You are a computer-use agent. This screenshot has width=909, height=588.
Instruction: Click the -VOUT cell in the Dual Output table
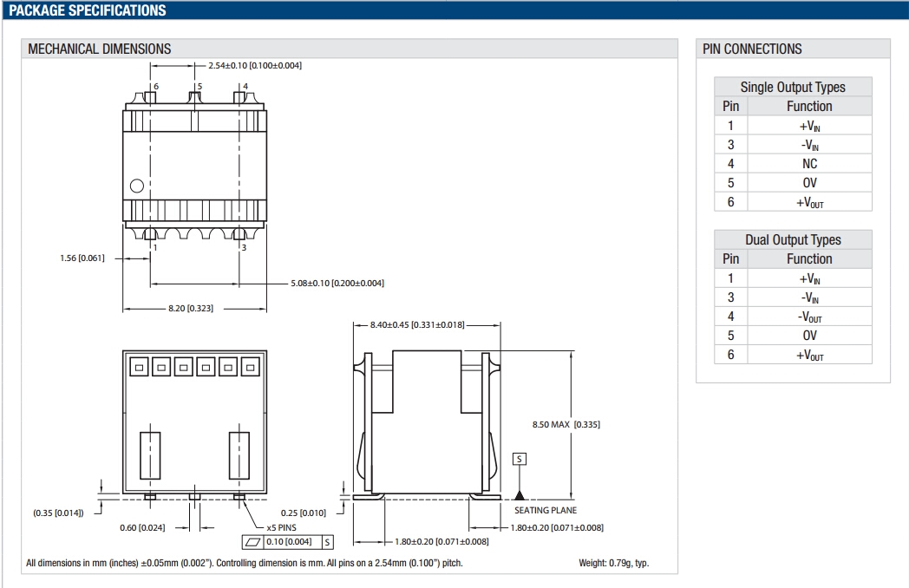point(808,317)
